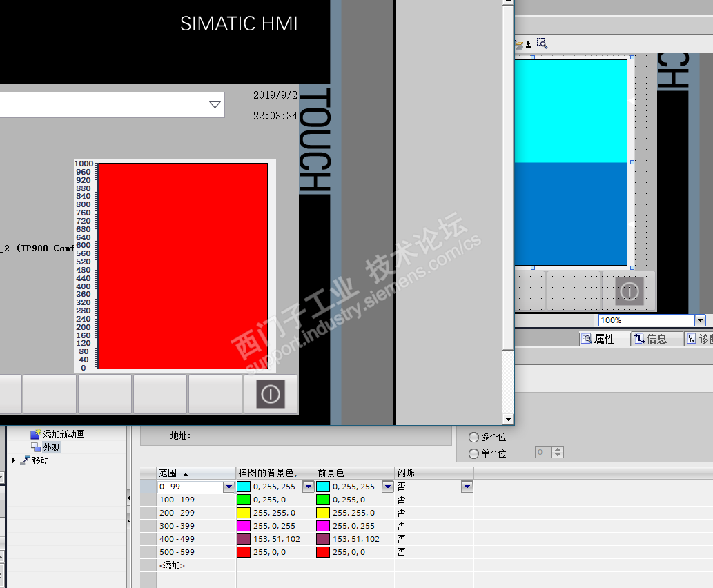Click the empty function key beside the power button
The width and height of the screenshot is (713, 588).
215,394
